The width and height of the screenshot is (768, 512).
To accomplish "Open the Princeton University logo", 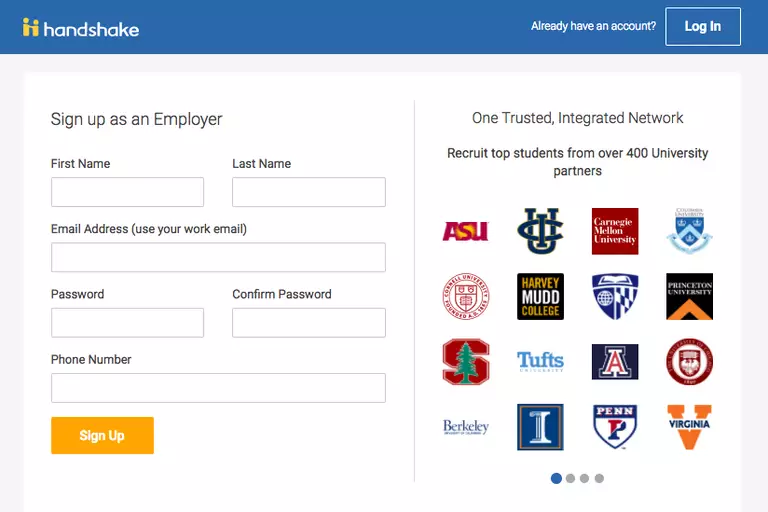I will pos(689,297).
